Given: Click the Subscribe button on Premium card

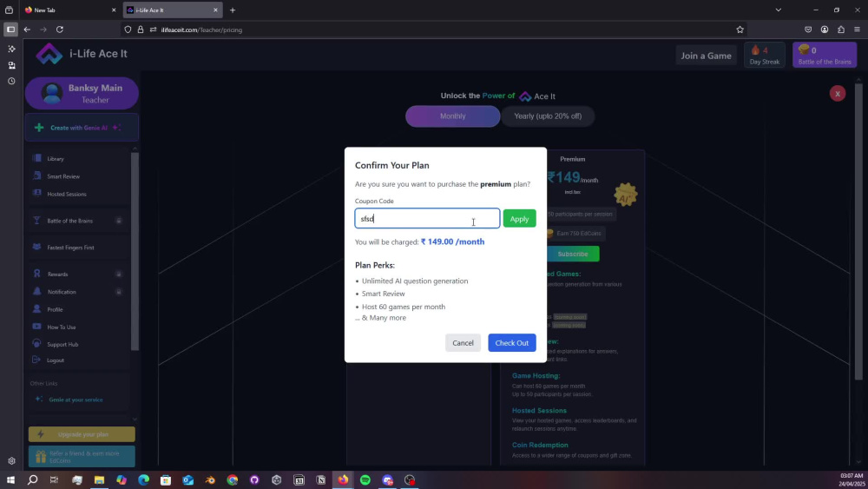Looking at the screenshot, I should click(x=572, y=254).
